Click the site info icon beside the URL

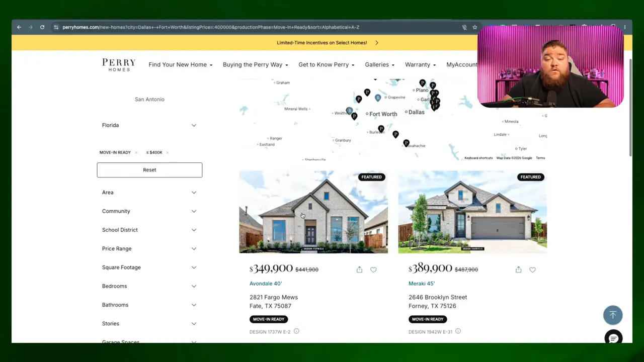pos(56,27)
